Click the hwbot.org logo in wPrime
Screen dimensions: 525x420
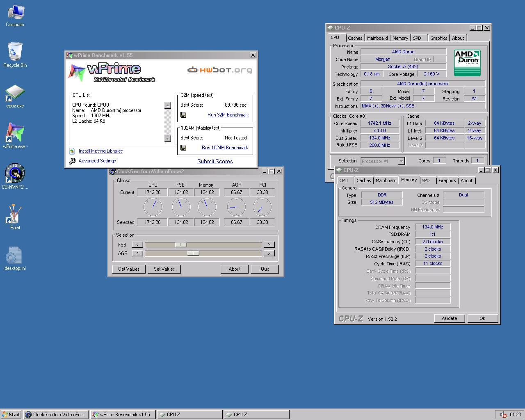point(219,70)
